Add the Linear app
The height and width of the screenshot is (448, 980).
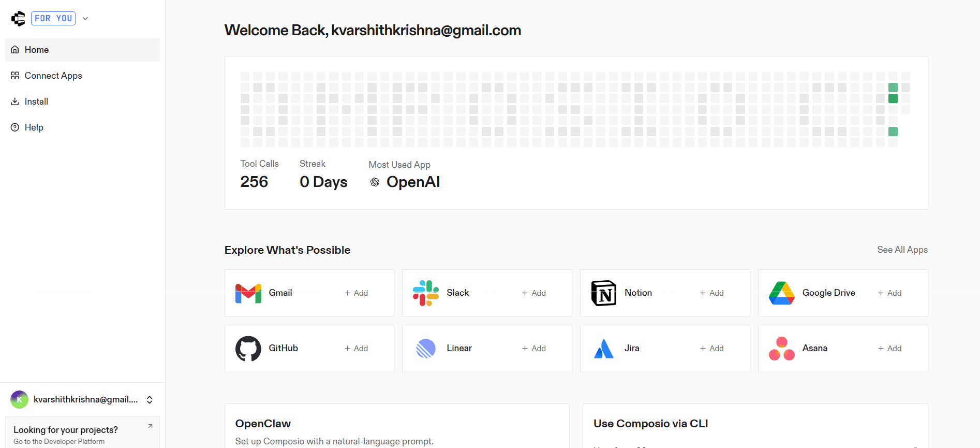tap(534, 349)
